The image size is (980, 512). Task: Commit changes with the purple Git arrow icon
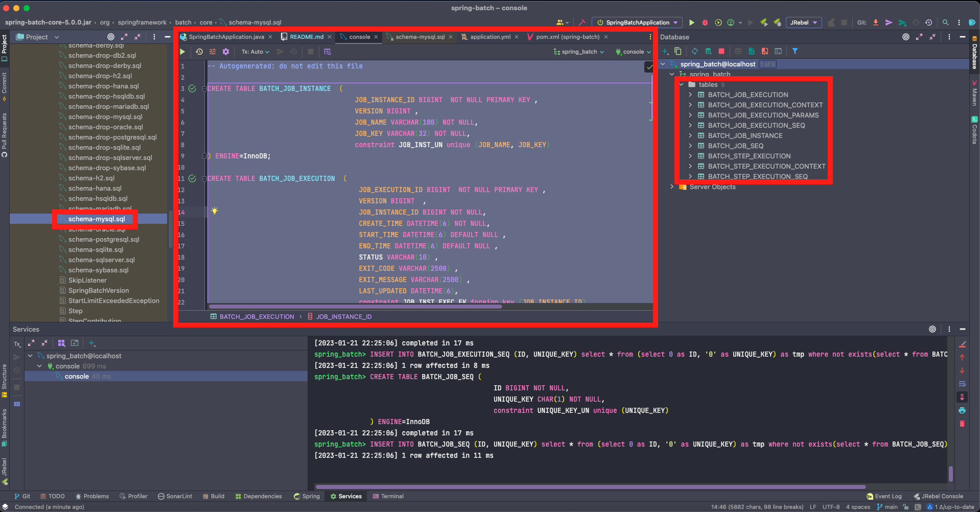(x=889, y=22)
